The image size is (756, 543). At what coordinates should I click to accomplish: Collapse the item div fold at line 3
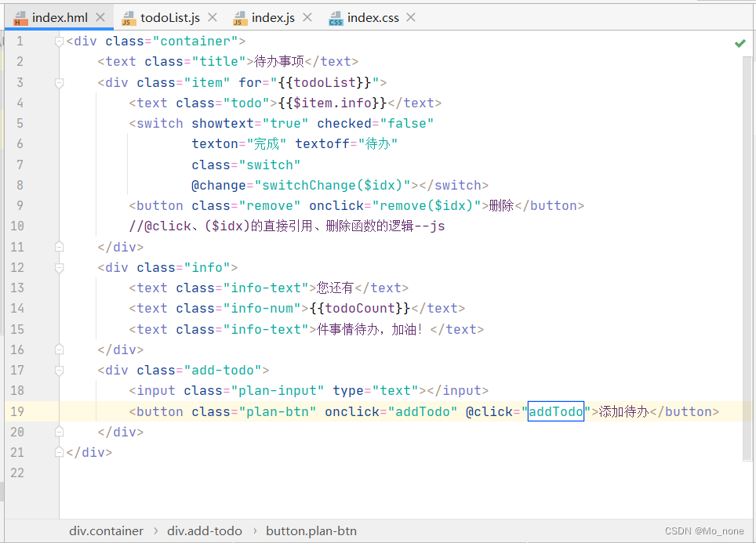click(60, 83)
